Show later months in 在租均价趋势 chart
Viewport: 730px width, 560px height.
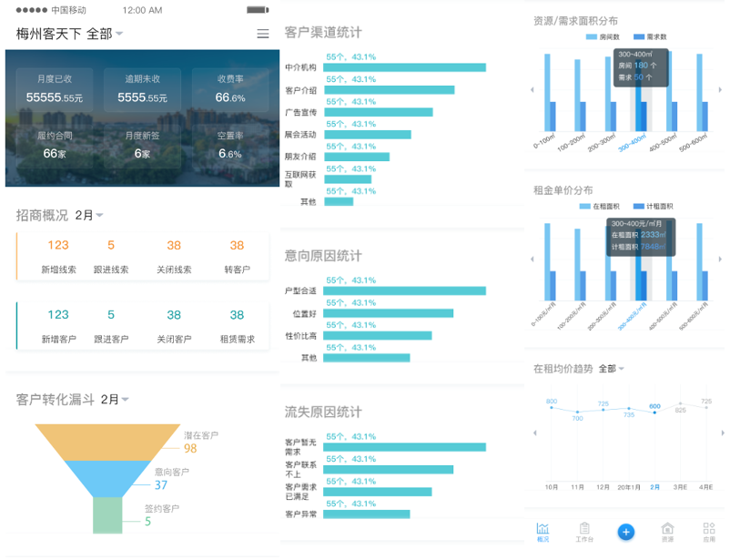pyautogui.click(x=723, y=433)
